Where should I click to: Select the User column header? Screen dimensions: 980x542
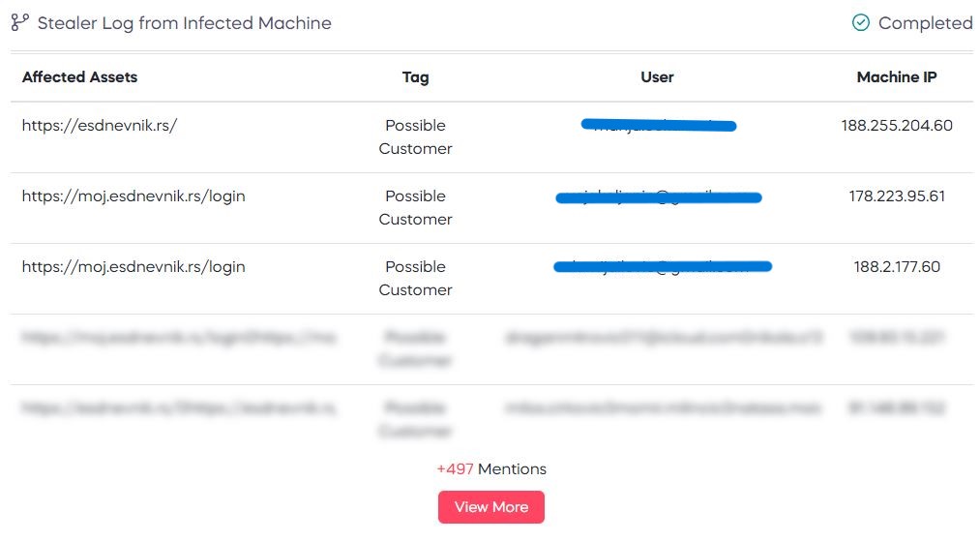click(x=657, y=76)
